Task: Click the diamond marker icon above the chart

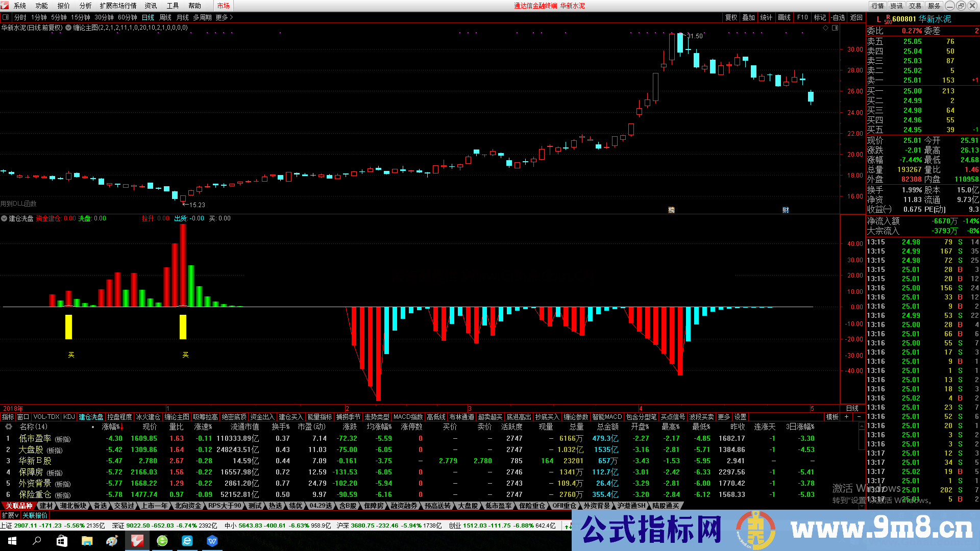Action: [825, 28]
